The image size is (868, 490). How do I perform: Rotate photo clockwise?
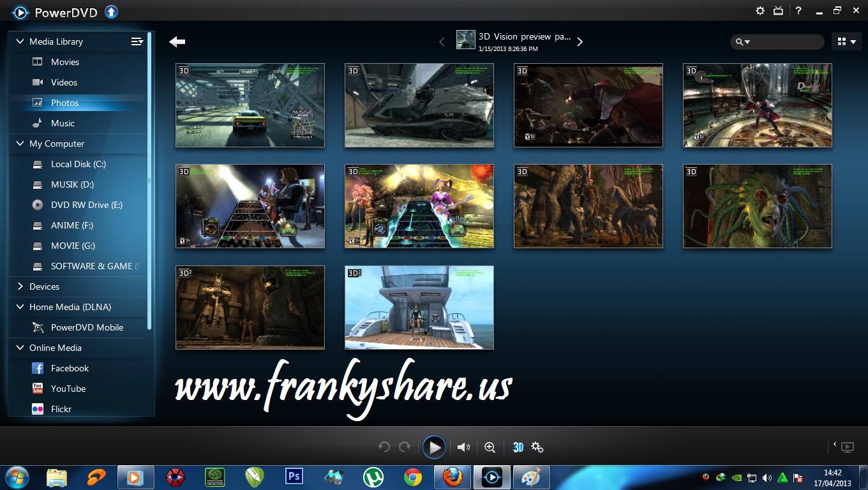(405, 447)
